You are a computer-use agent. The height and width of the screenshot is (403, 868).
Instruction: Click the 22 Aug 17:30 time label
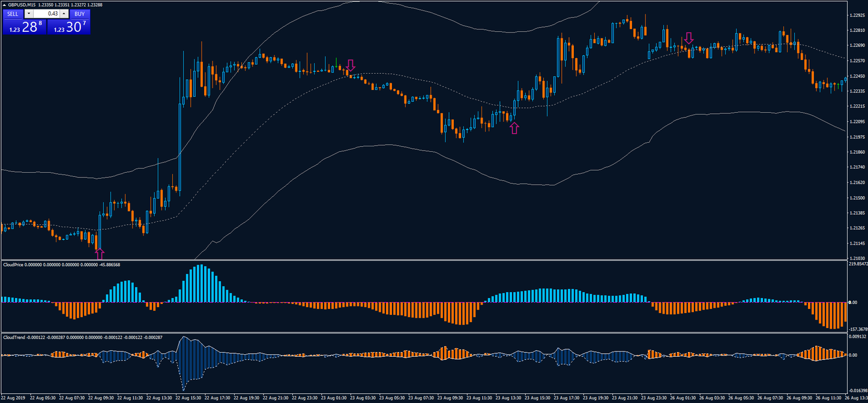point(217,398)
